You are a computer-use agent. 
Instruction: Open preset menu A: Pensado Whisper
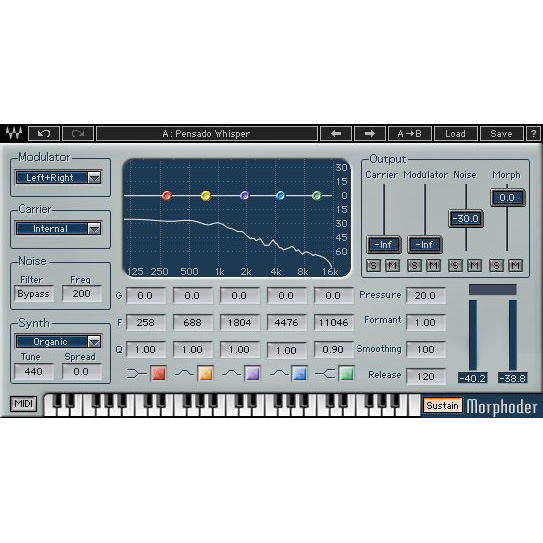coord(207,134)
